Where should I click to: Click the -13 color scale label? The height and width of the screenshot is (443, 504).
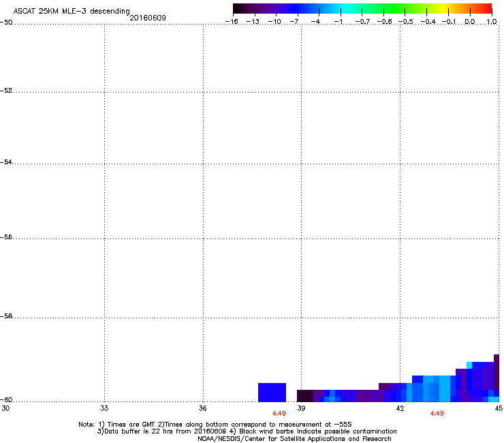pyautogui.click(x=253, y=22)
